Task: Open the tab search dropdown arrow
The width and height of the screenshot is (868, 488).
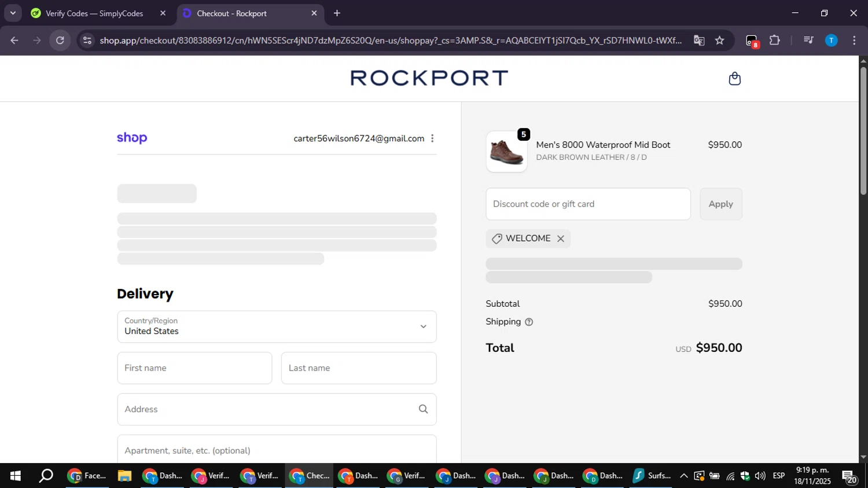Action: point(13,13)
